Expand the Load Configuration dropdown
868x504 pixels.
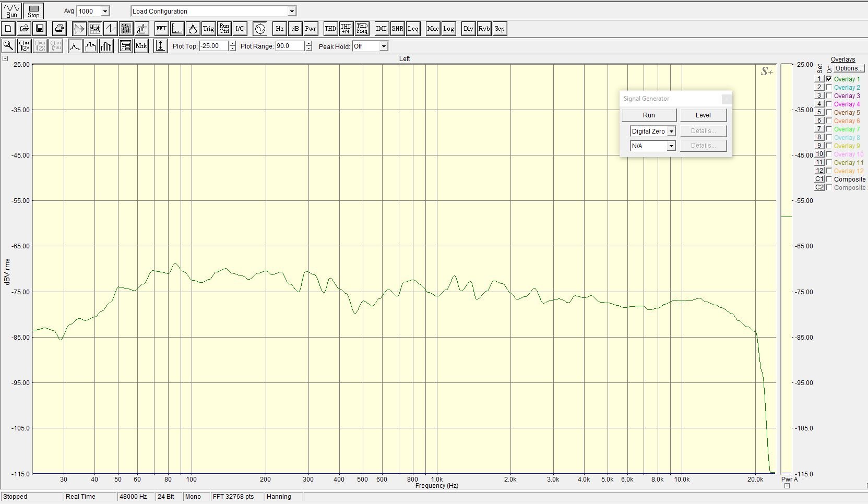[292, 11]
